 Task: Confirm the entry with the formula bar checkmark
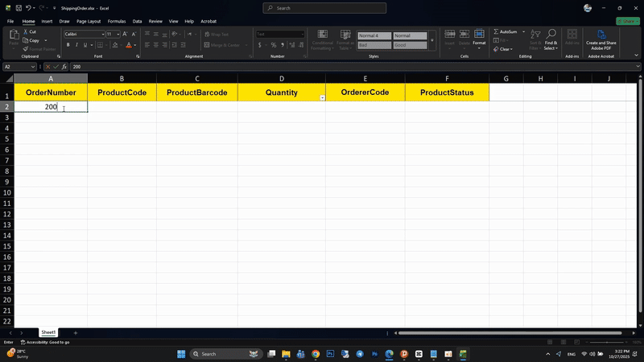click(55, 67)
